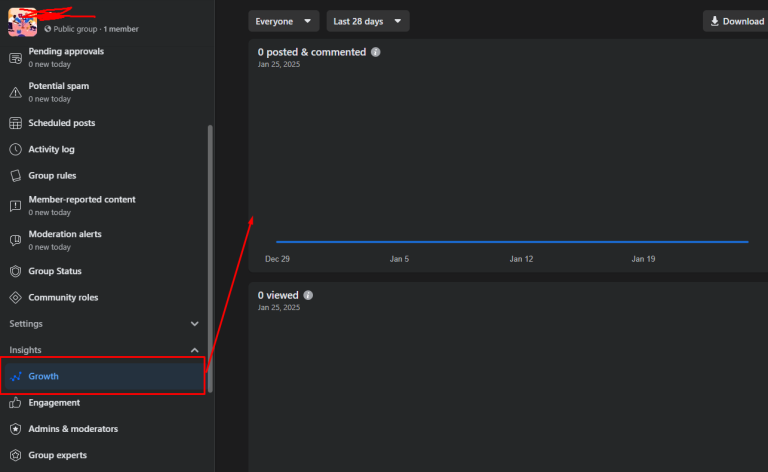Click the info icon beside 0 viewed
Image resolution: width=768 pixels, height=472 pixels.
point(308,295)
